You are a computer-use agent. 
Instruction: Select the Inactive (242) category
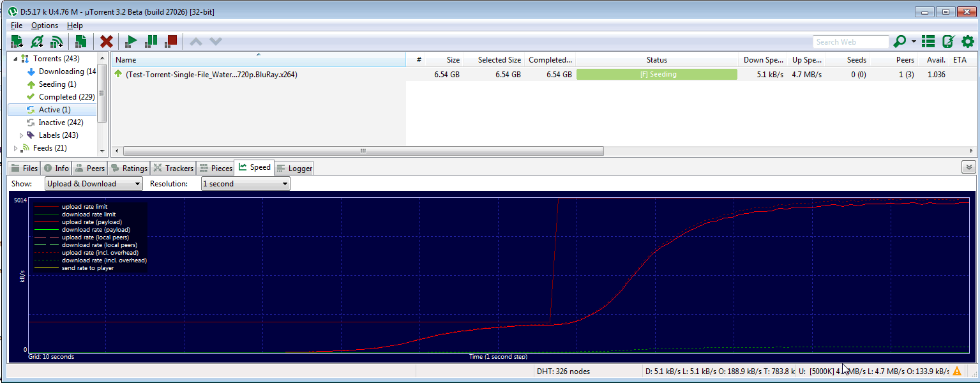[55, 123]
